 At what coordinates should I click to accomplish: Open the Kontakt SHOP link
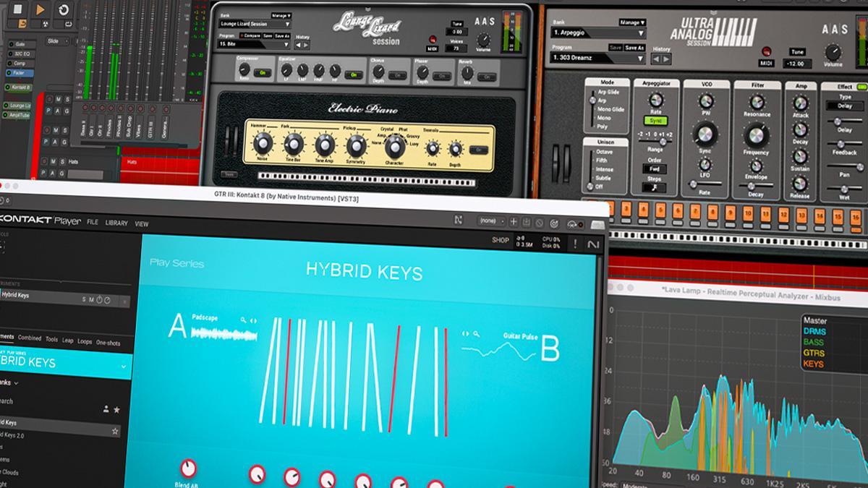pos(500,240)
